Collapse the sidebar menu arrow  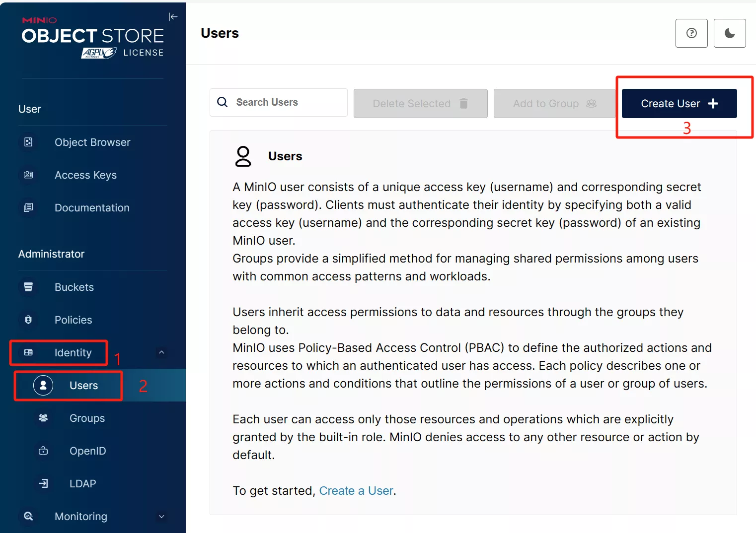pos(173,17)
